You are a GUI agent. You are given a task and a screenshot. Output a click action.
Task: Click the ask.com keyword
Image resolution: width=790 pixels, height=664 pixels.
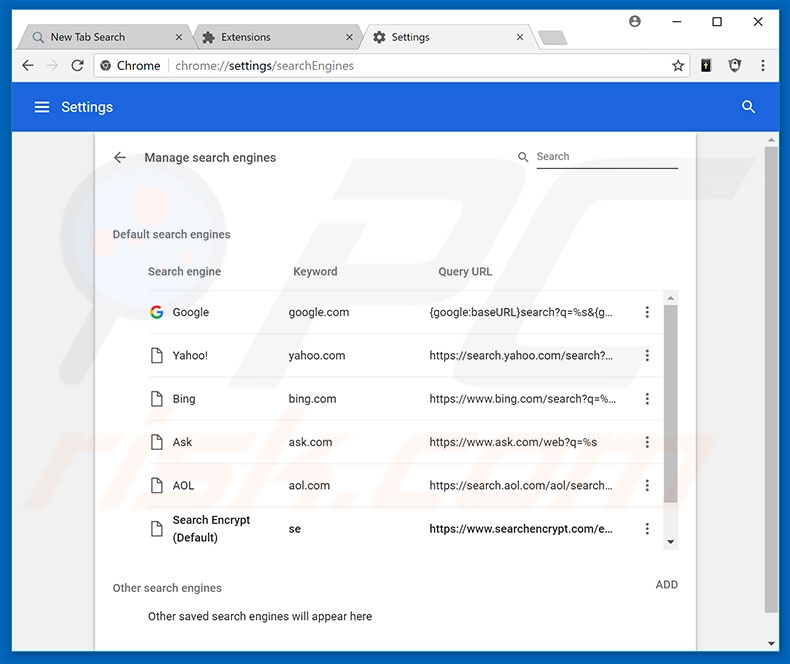click(310, 442)
